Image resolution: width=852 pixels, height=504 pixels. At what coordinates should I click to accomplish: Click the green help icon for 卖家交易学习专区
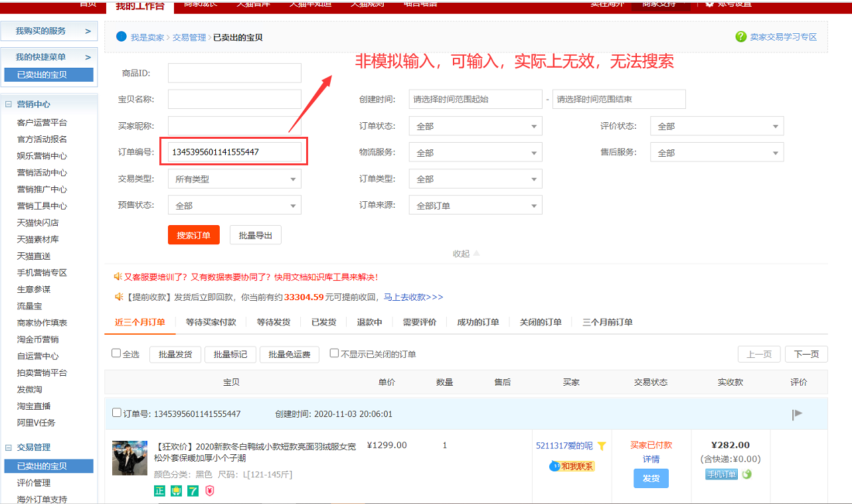pos(741,37)
